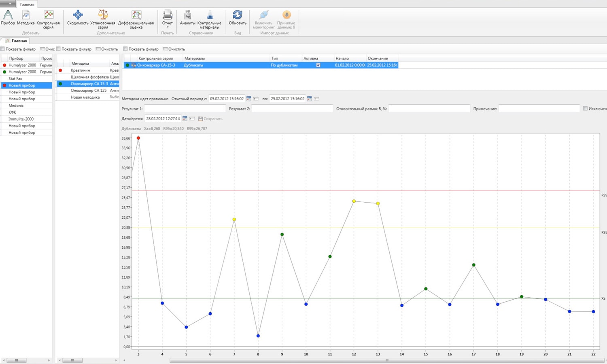
Task: Select Humalyzer 2000 row with red dot
Action: [26, 65]
